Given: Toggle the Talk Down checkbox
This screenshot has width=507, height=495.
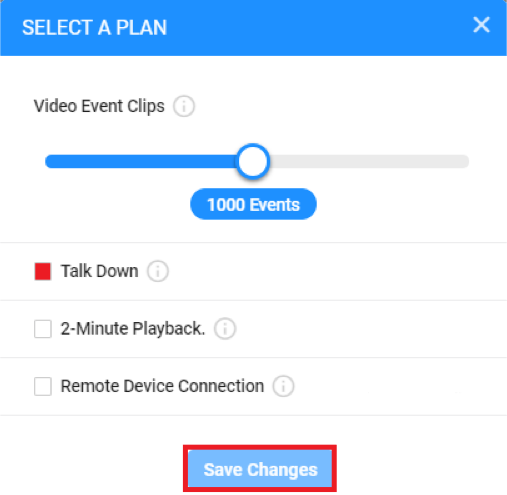Looking at the screenshot, I should pyautogui.click(x=43, y=271).
